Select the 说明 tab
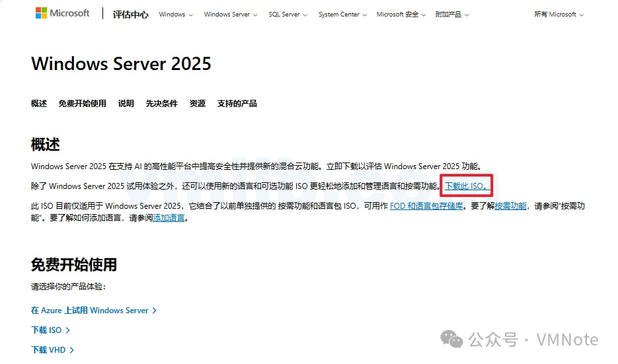Image resolution: width=618 pixels, height=364 pixels. pyautogui.click(x=126, y=104)
